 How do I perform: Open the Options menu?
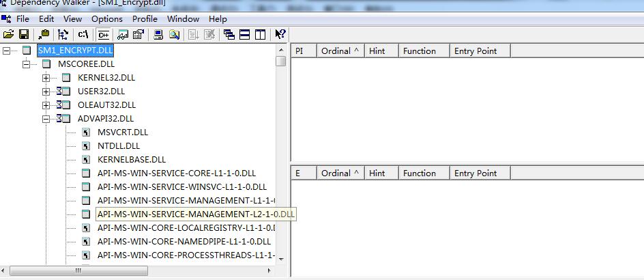click(107, 19)
